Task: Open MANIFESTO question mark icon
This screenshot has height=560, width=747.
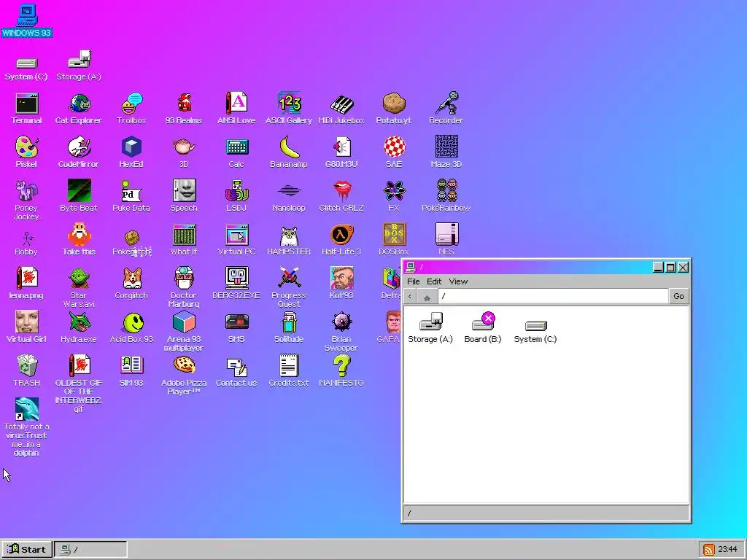Action: 341,371
